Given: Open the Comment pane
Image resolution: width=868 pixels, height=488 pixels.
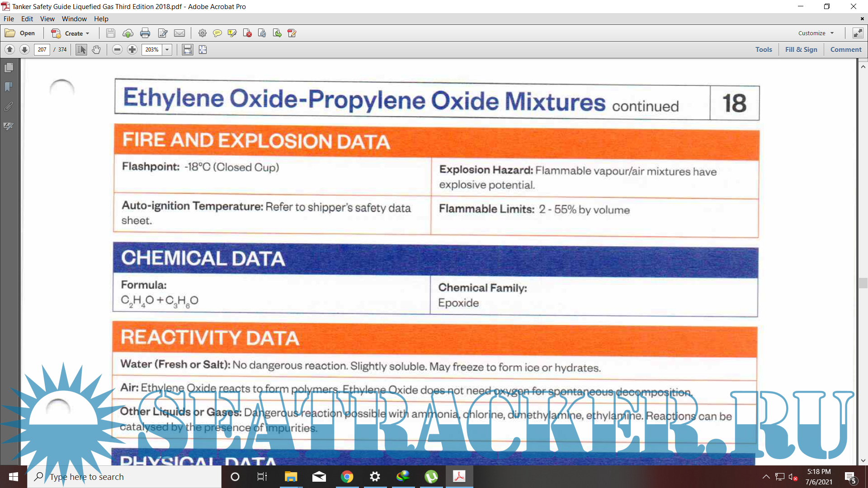Looking at the screenshot, I should (846, 50).
